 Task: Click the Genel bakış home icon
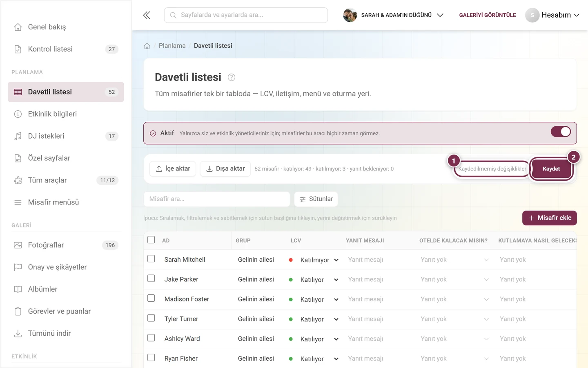point(18,27)
